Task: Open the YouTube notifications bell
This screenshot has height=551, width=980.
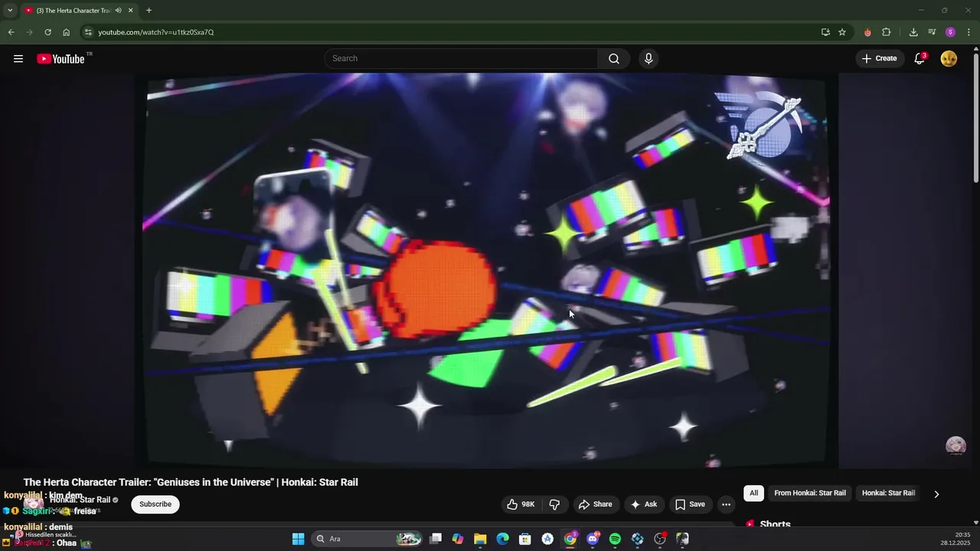Action: click(920, 59)
